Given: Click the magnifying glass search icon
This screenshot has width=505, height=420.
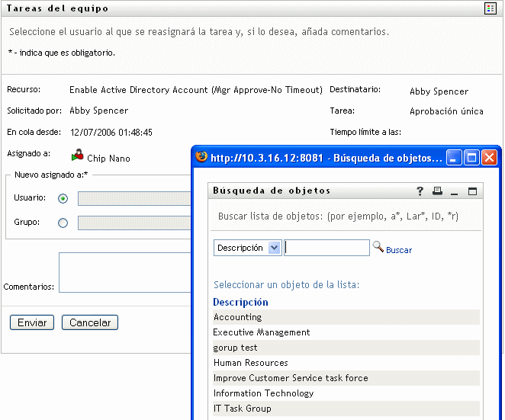Looking at the screenshot, I should pos(378,247).
